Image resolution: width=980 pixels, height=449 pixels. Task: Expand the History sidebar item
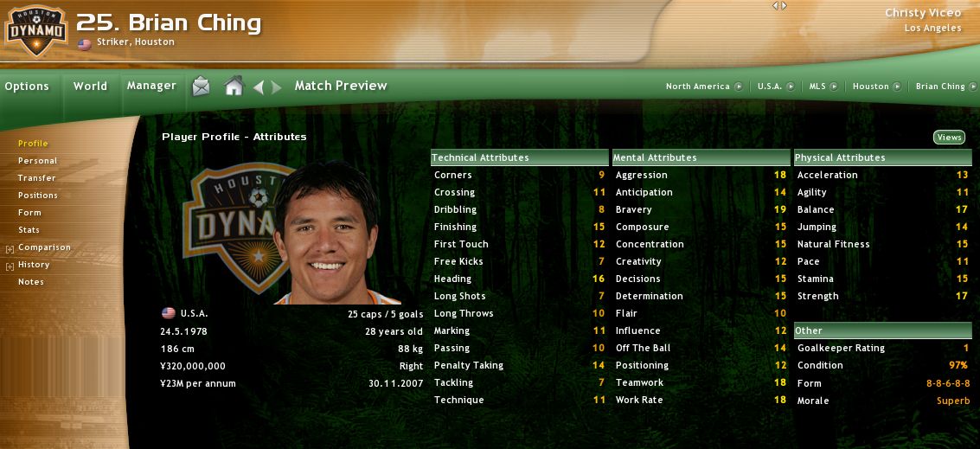coord(10,267)
